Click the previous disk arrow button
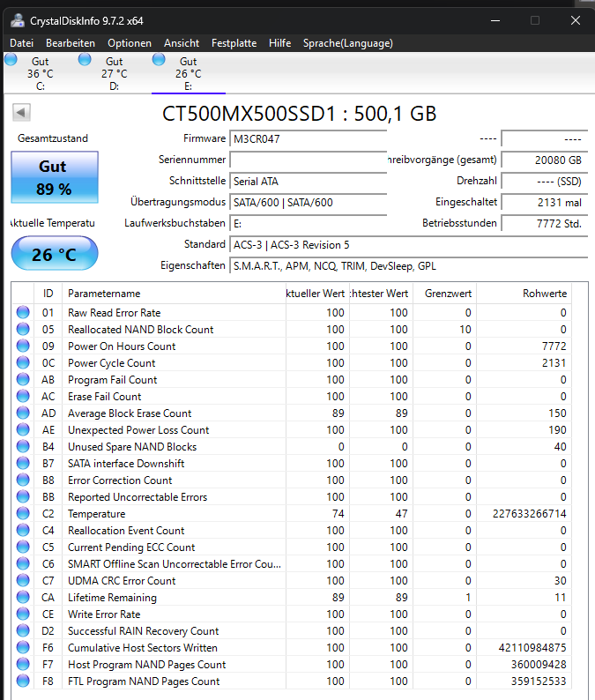This screenshot has height=700, width=595. tap(21, 113)
